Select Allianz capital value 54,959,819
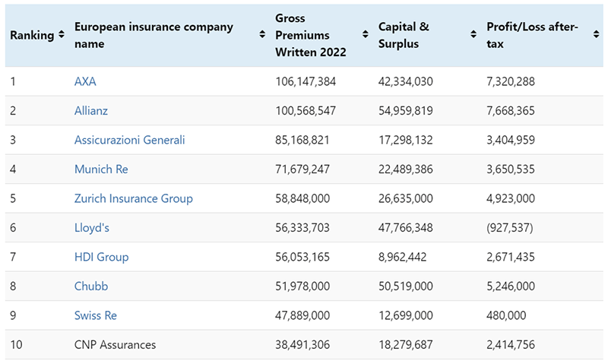This screenshot has width=608, height=364. [406, 110]
